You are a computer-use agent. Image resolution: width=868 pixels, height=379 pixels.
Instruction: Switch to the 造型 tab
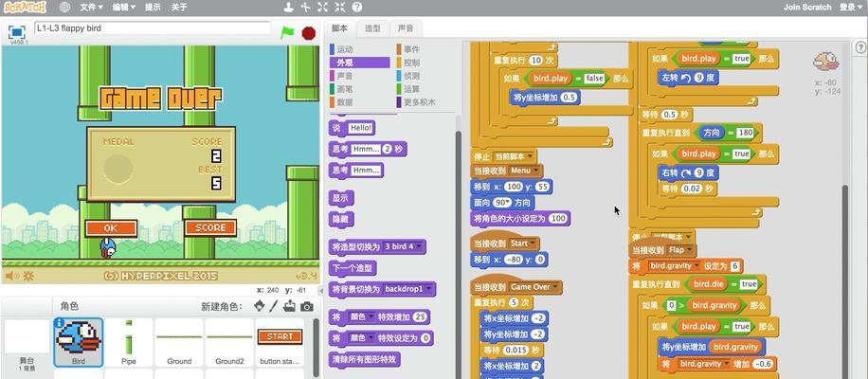(372, 28)
